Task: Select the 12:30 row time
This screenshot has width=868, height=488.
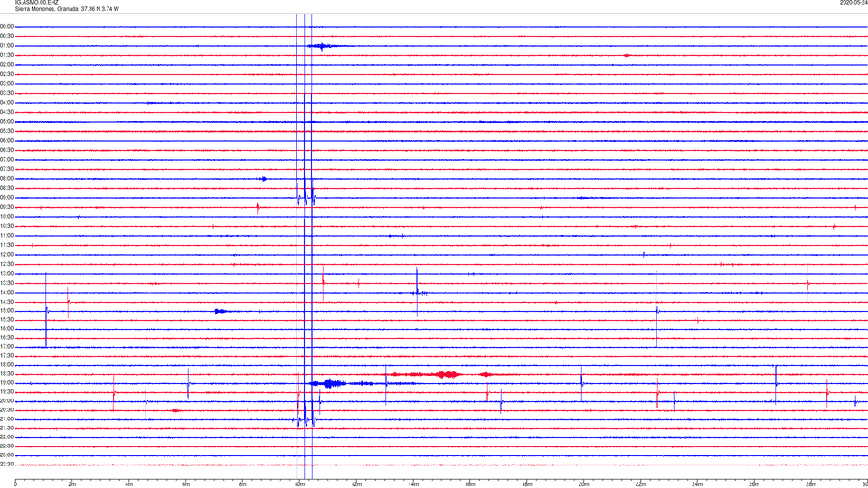Action: [x=6, y=264]
